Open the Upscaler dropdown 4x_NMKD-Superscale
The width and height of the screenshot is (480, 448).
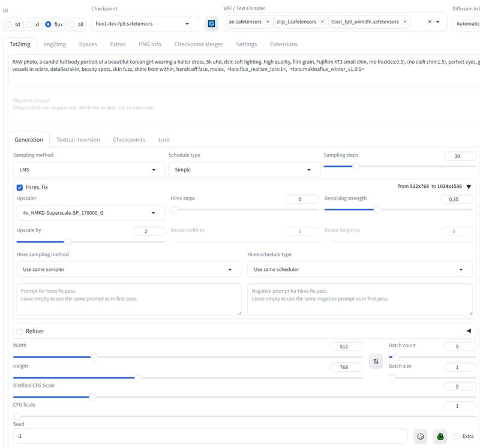(x=91, y=213)
